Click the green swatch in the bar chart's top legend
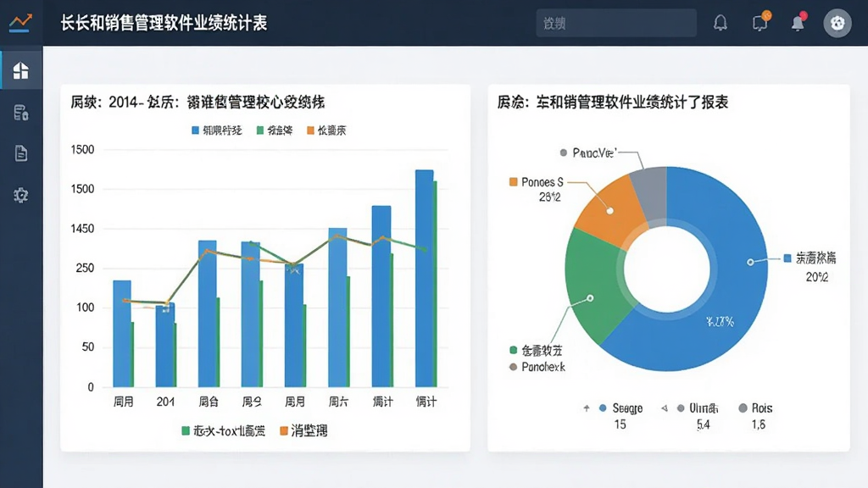This screenshot has width=868, height=488. point(260,130)
